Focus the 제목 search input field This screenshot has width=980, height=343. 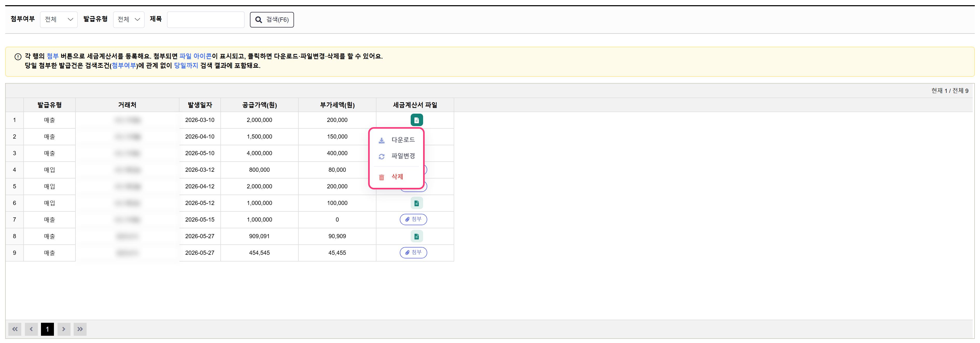(205, 19)
